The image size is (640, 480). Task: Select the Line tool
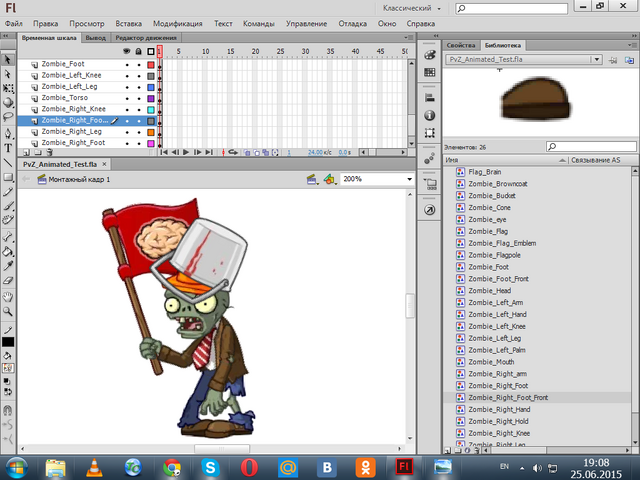tap(8, 162)
